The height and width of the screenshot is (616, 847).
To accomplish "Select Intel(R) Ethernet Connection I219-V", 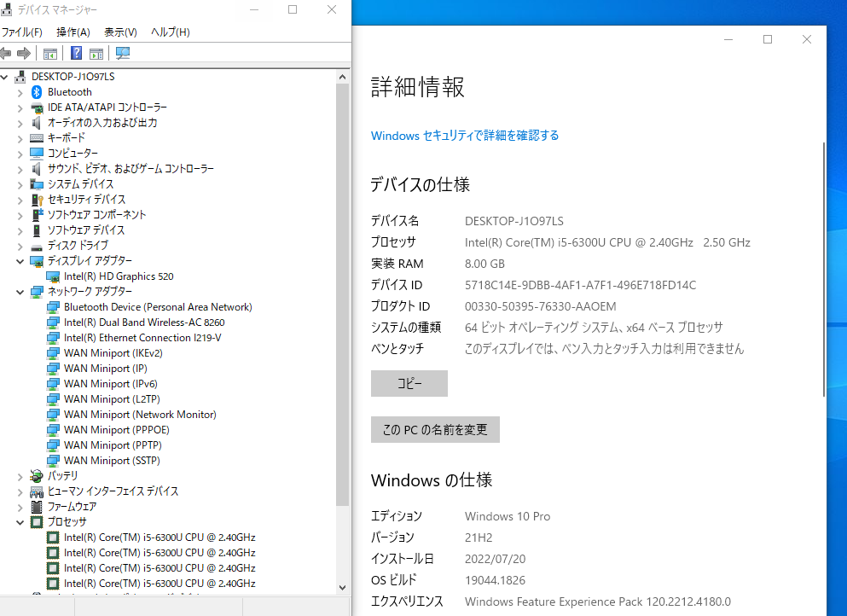I will tap(142, 338).
